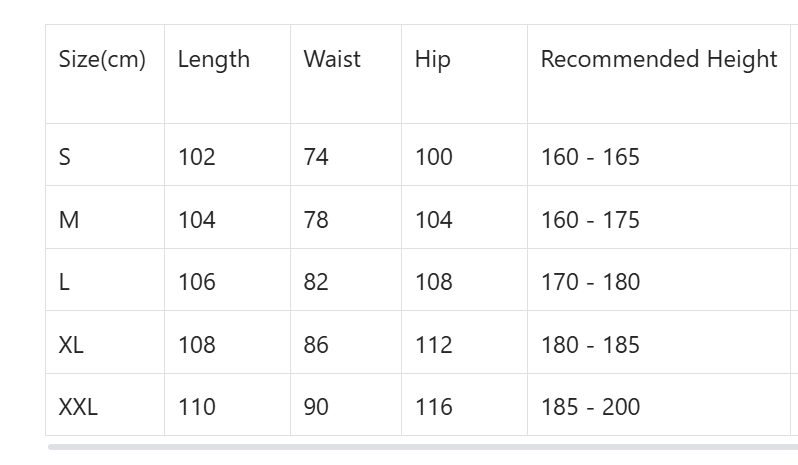This screenshot has width=798, height=465.
Task: Click the horizontal scrollbar below the table
Action: (x=420, y=447)
